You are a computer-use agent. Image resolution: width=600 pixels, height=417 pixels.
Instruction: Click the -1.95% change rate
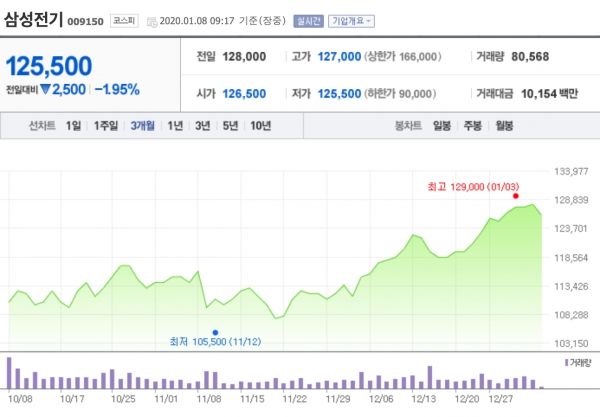click(117, 90)
